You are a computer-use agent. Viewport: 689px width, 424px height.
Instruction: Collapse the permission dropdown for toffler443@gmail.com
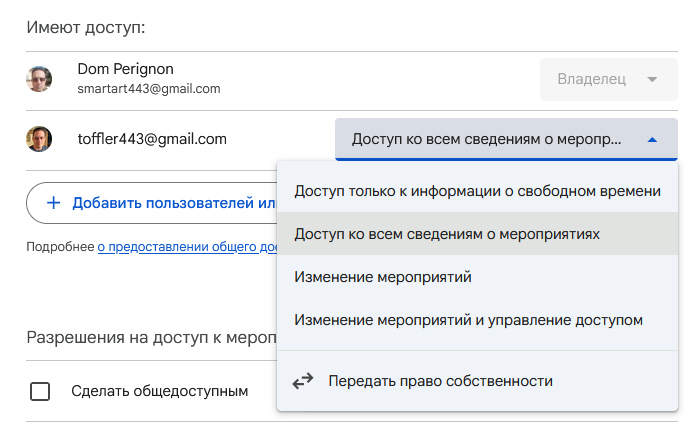tap(506, 140)
